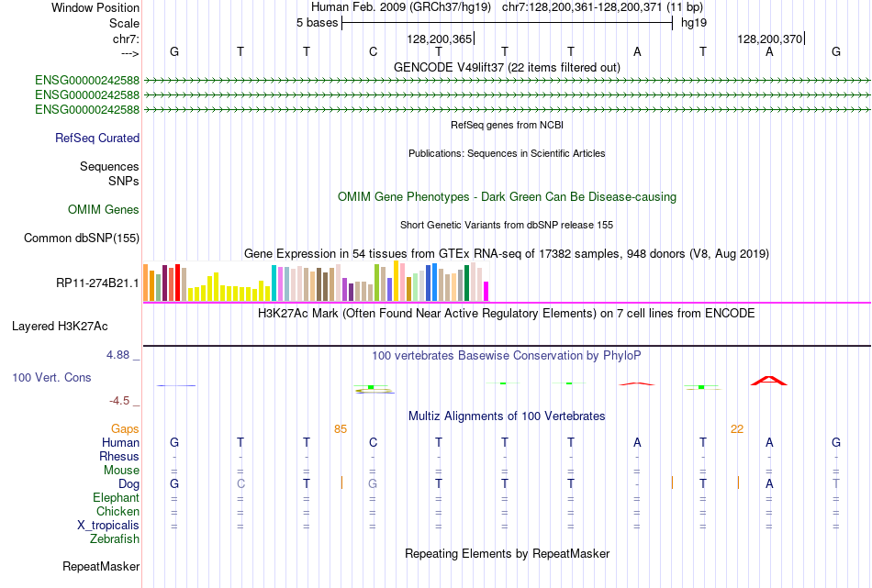This screenshot has width=872, height=588.
Task: Open the RefSeq Curated track label
Action: pyautogui.click(x=97, y=138)
